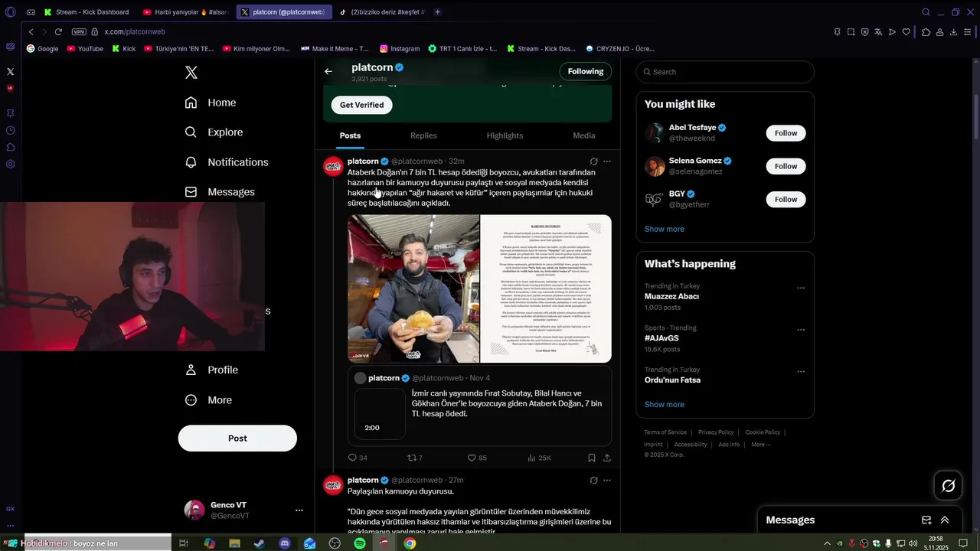The image size is (980, 551).
Task: Click the address bar URL x.com/platcornweb
Action: [x=135, y=31]
